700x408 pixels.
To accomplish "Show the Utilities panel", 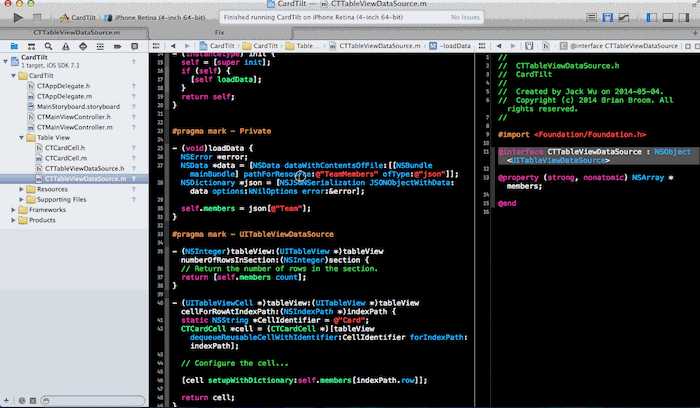I will [x=683, y=17].
